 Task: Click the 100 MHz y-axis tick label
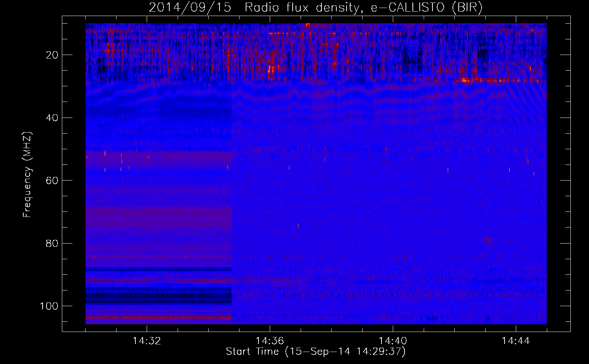(50, 306)
